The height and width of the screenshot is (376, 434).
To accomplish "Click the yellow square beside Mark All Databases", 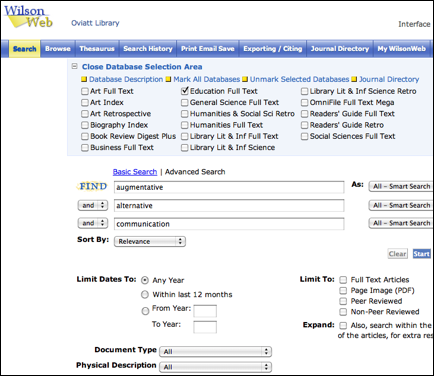I will [169, 79].
